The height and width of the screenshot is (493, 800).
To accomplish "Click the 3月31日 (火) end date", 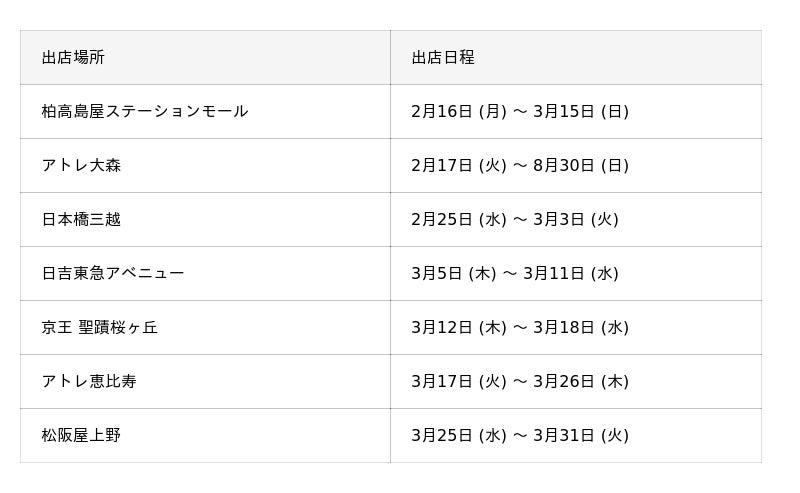I will tap(581, 436).
